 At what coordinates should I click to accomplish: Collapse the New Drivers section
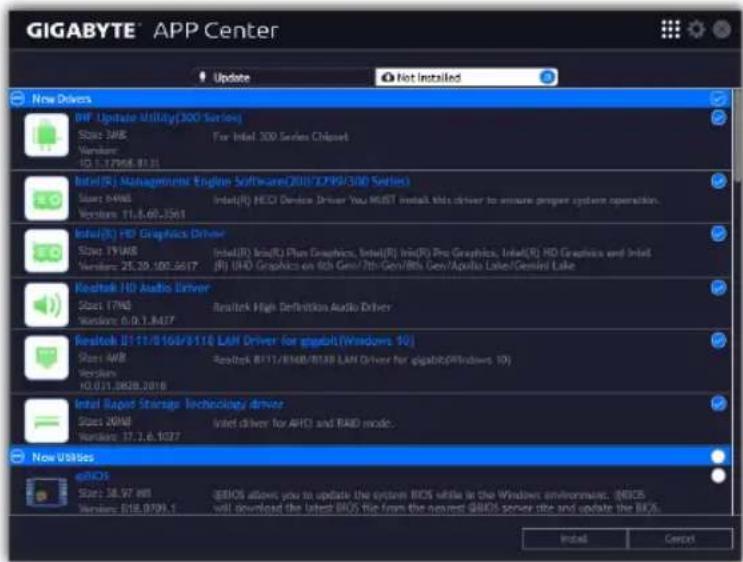pos(18,99)
